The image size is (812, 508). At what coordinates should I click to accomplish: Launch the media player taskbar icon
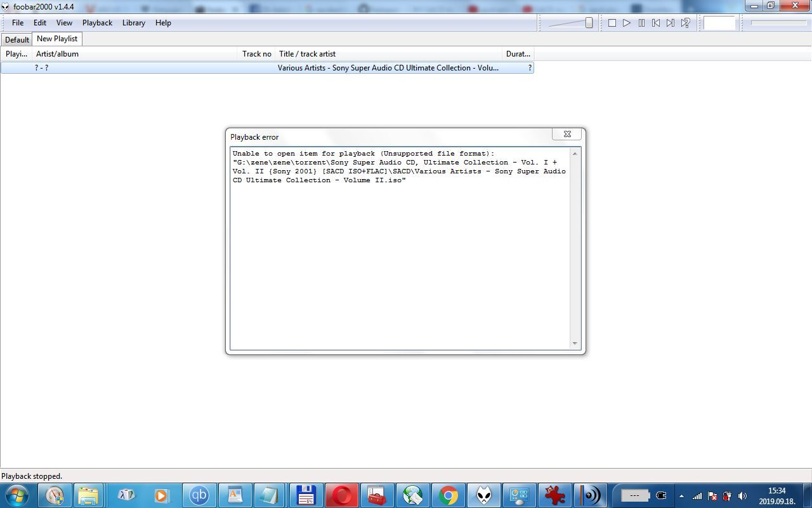coord(161,495)
